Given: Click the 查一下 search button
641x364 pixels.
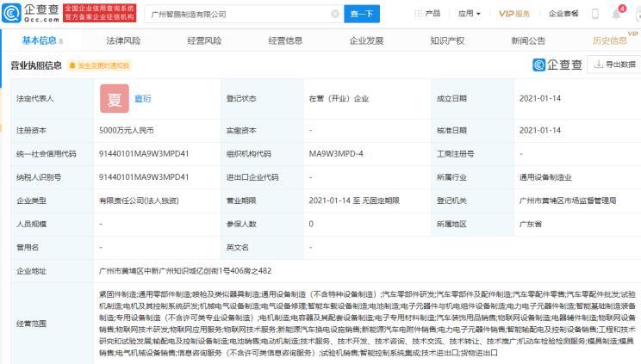Looking at the screenshot, I should [362, 14].
